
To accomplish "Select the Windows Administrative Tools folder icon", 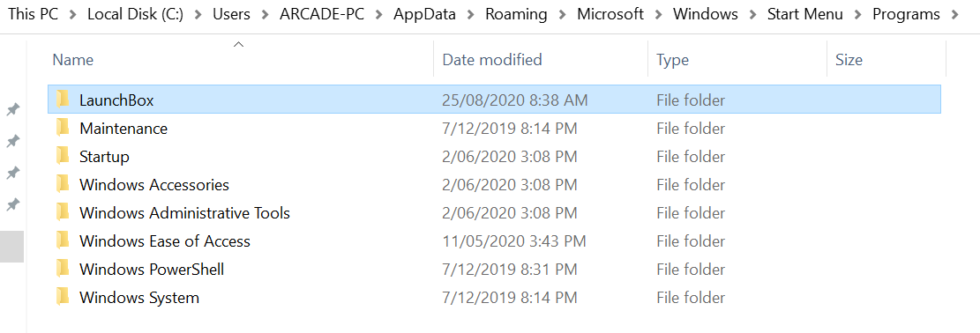I will pos(63,212).
